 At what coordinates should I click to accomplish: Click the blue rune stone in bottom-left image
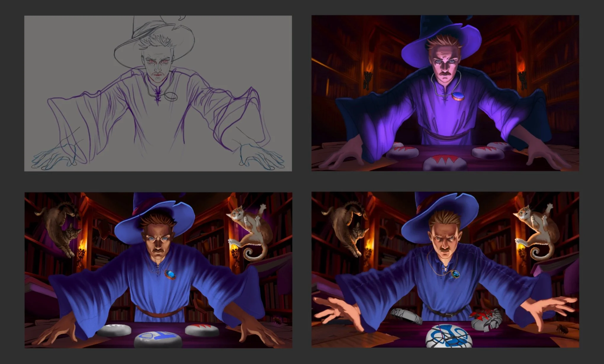point(158,339)
